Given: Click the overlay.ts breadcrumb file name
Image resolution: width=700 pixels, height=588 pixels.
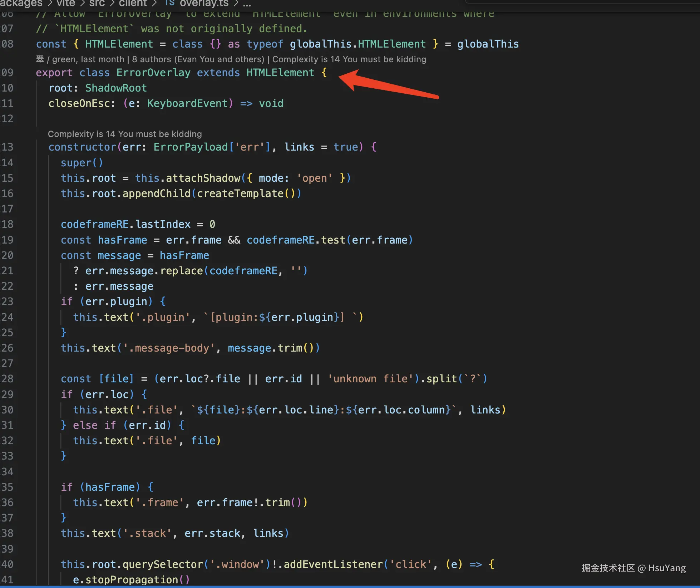Looking at the screenshot, I should (204, 3).
